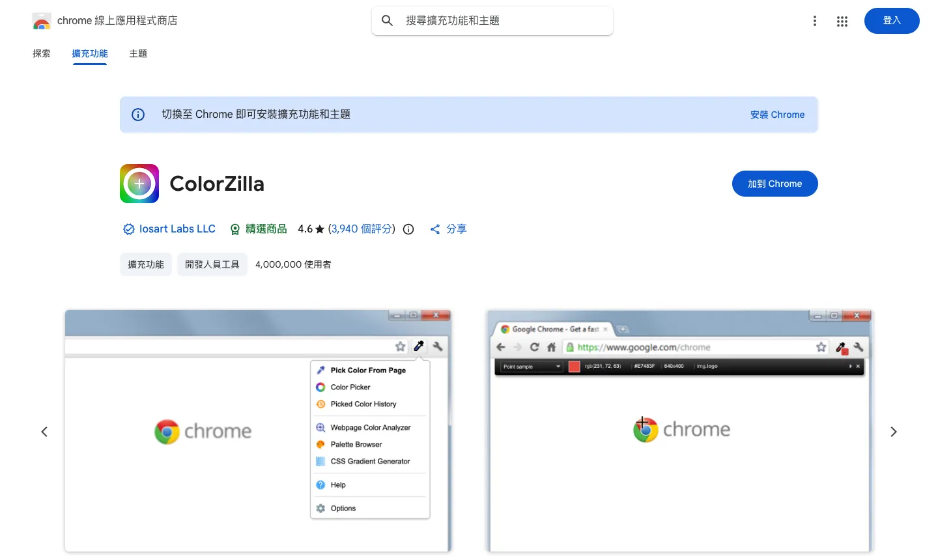Click the featured badge icon beside 精選商品

tap(235, 229)
